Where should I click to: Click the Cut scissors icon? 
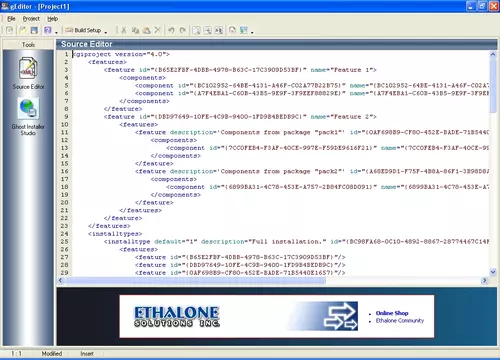point(124,30)
